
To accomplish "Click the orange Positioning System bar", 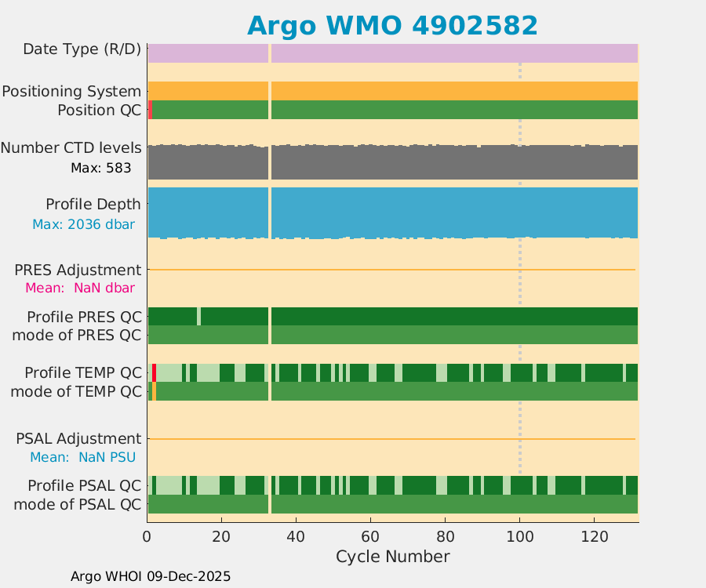I will tap(392, 91).
